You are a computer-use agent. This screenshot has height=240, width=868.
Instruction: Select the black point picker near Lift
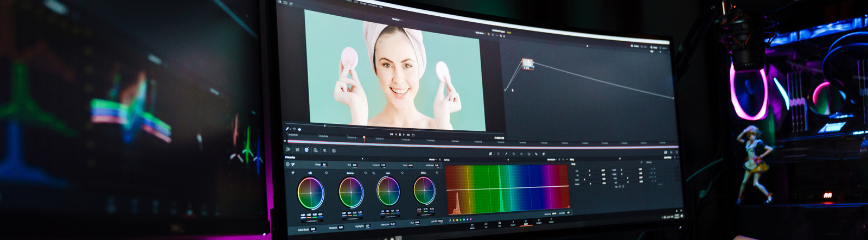[x=292, y=173]
